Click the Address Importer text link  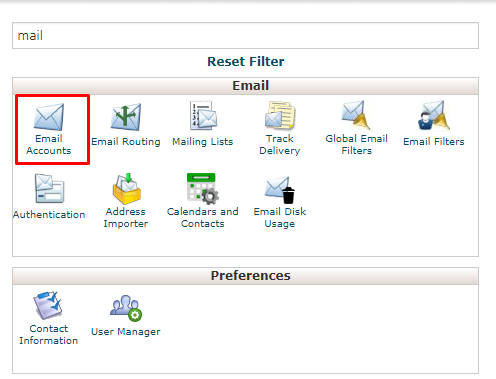click(x=126, y=217)
